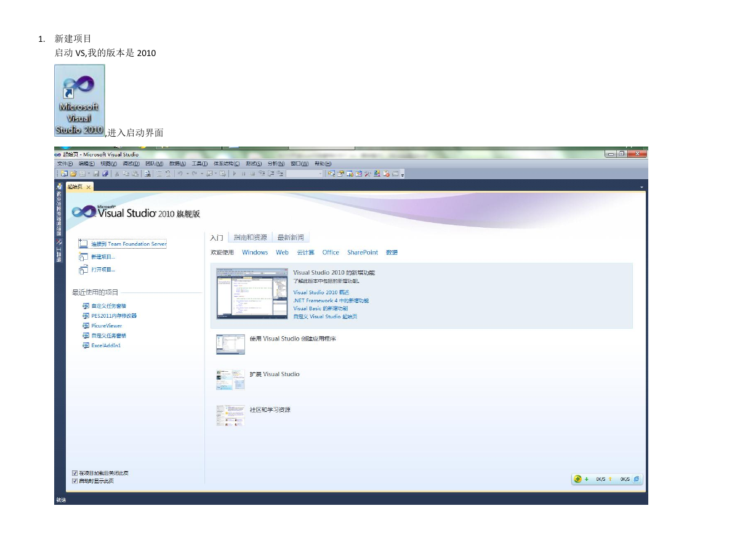Open the Toolbox side tab with wrench
The width and height of the screenshot is (756, 535).
pos(60,251)
